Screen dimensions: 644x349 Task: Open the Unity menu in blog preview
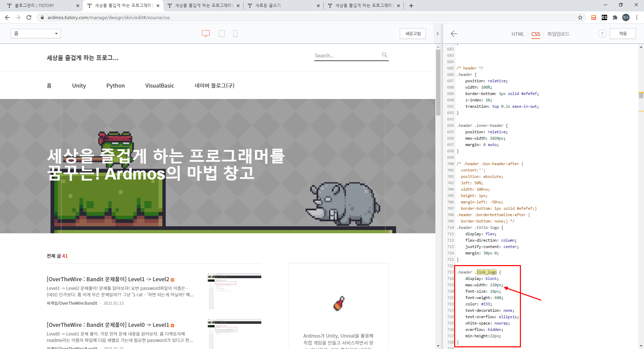79,86
